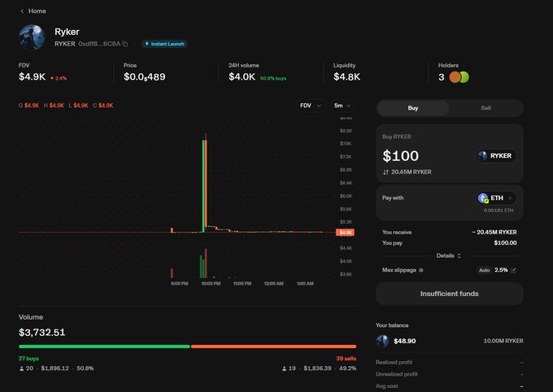
Task: Click the ETH coin icon
Action: pos(483,198)
